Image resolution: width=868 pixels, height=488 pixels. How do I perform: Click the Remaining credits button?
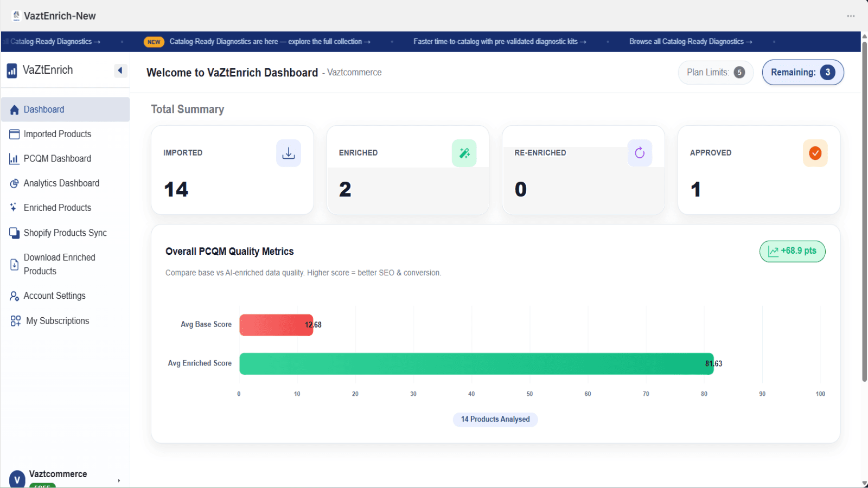pyautogui.click(x=803, y=73)
